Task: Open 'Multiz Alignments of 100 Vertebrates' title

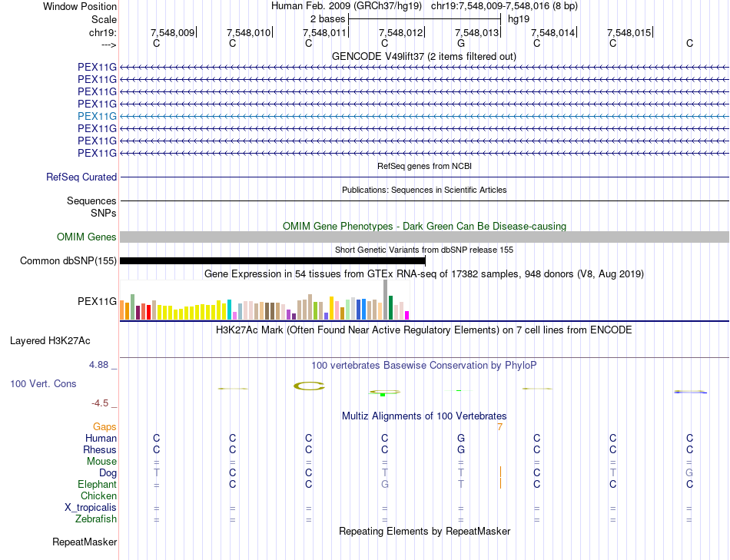Action: [x=424, y=416]
